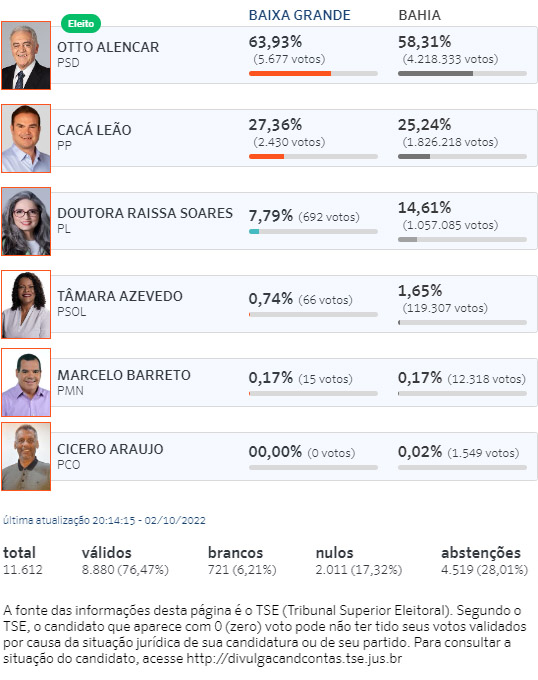Click Marcelo Barreto's candidate photo
This screenshot has height=680, width=538.
(26, 382)
